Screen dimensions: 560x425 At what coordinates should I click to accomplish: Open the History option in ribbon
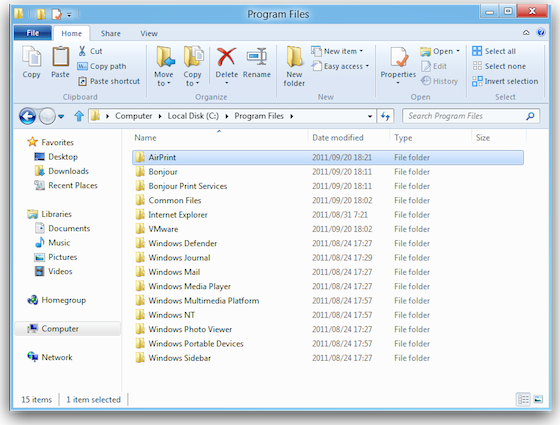coord(439,81)
